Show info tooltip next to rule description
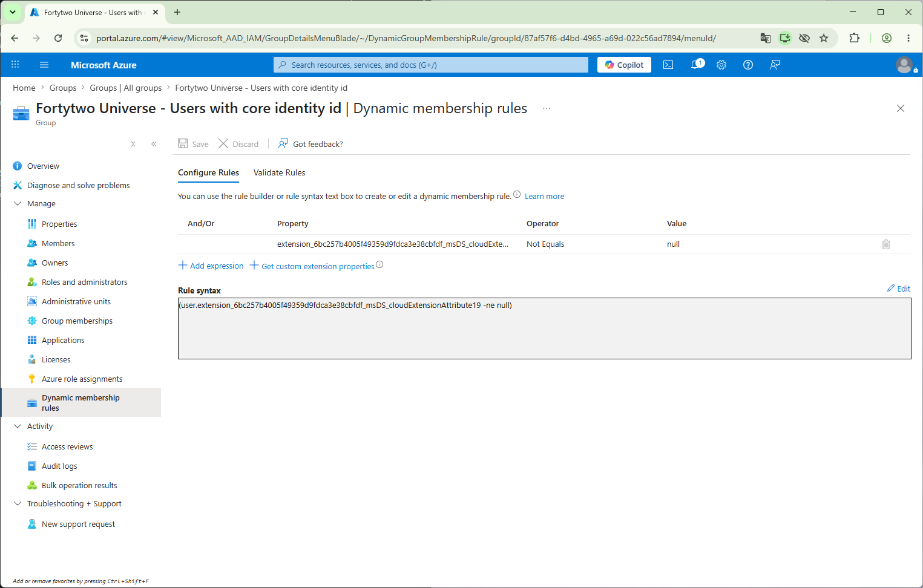This screenshot has height=588, width=923. (517, 194)
